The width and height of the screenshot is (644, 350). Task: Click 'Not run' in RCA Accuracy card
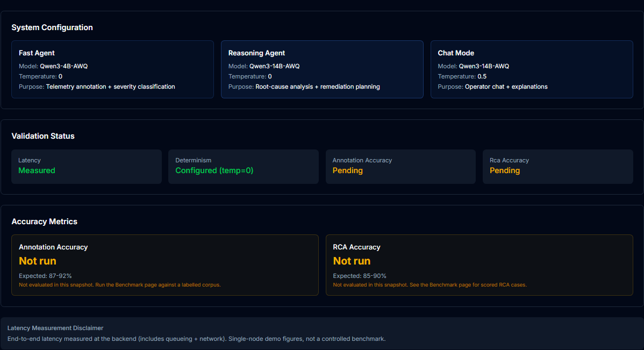(352, 261)
